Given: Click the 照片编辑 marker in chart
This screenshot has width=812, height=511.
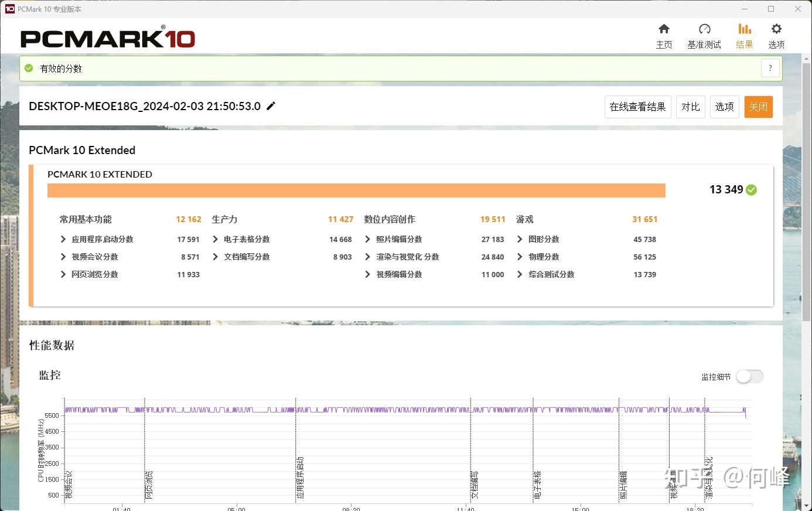Looking at the screenshot, I should (623, 485).
